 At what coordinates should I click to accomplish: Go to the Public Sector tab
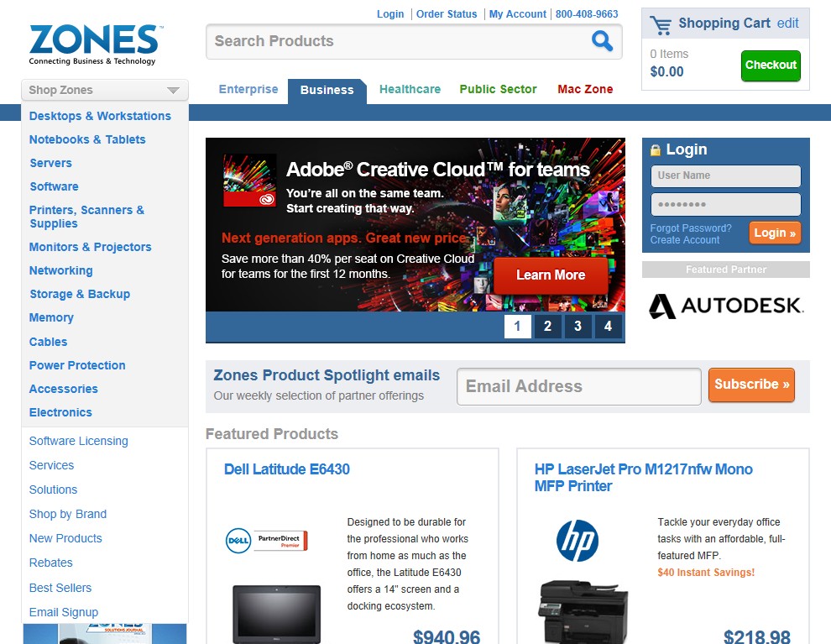click(x=498, y=89)
